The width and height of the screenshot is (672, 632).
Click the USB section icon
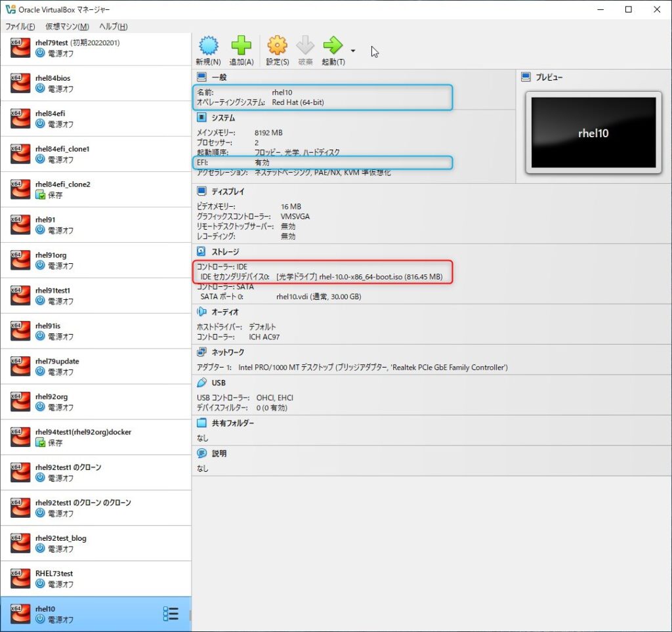pos(201,383)
